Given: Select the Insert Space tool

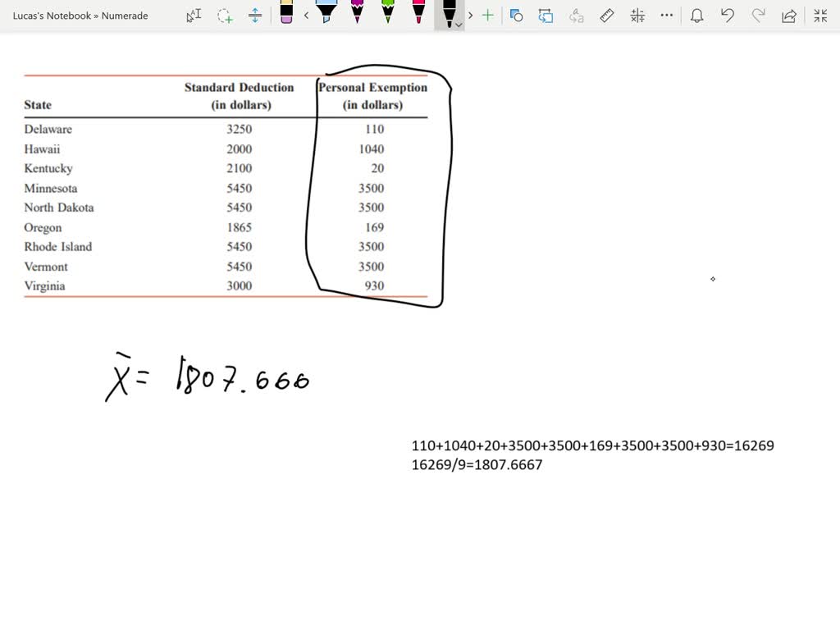Looking at the screenshot, I should coord(255,15).
